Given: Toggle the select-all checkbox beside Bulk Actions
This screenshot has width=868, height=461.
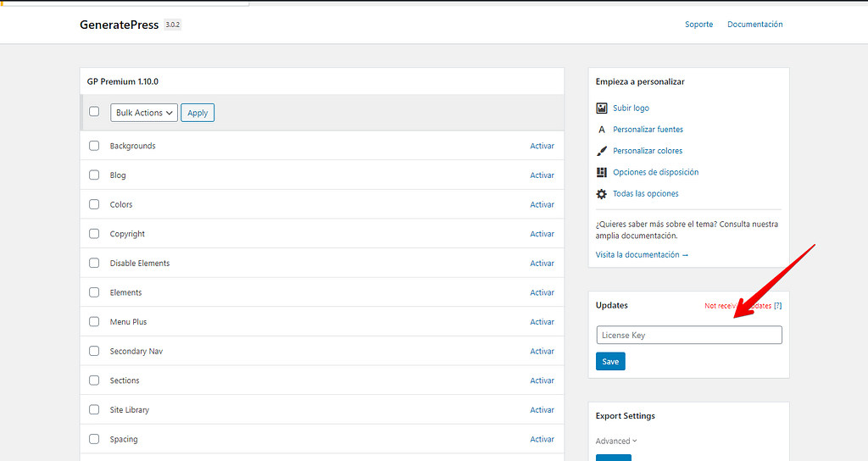Looking at the screenshot, I should tap(94, 111).
